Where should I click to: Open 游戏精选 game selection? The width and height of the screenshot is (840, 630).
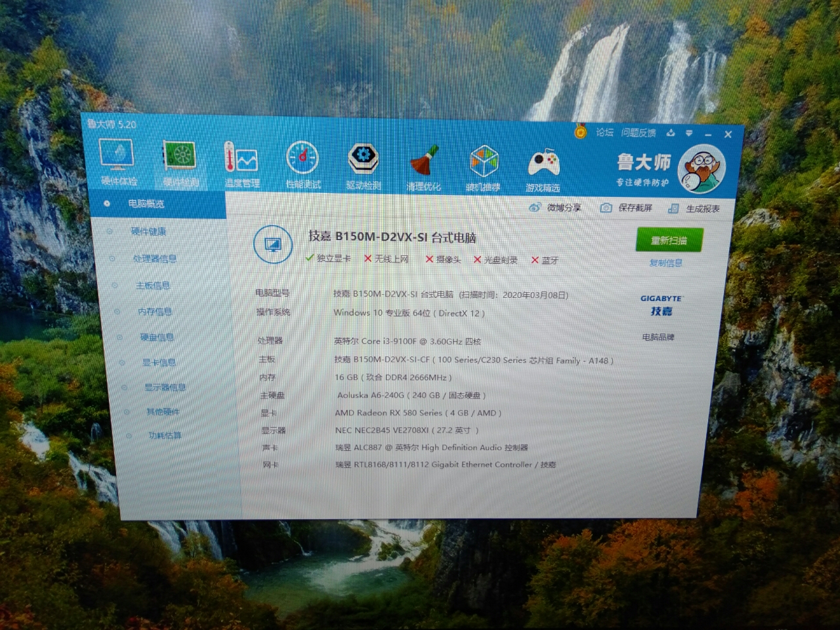coord(543,170)
